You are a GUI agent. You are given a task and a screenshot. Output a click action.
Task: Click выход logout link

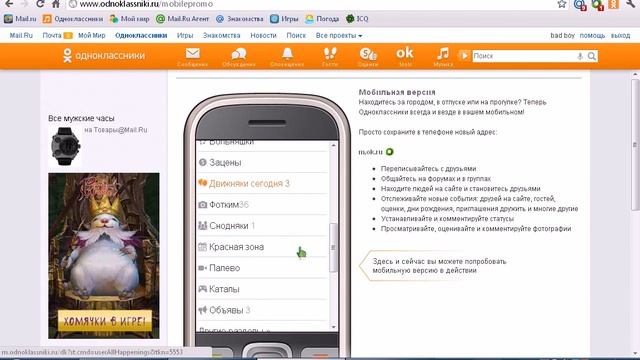point(620,36)
